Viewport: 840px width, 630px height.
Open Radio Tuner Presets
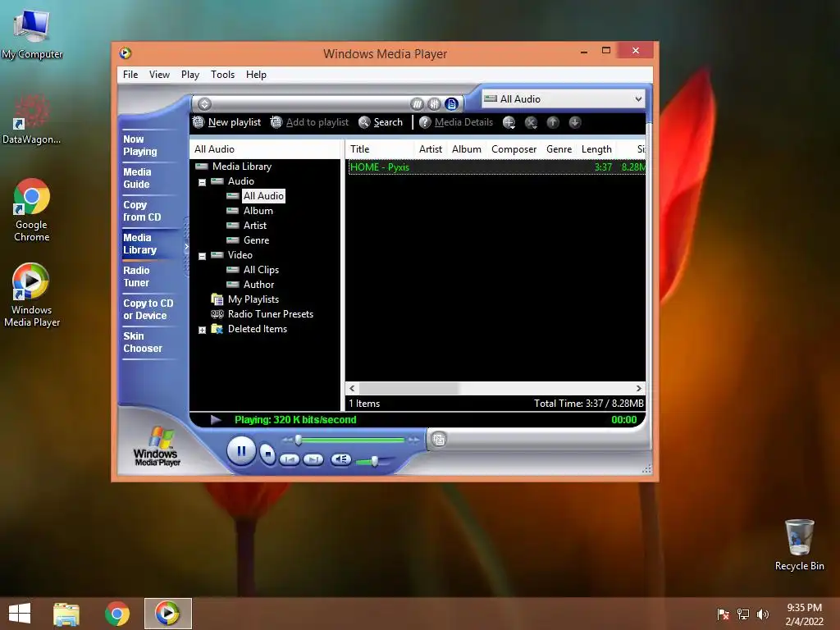[271, 314]
